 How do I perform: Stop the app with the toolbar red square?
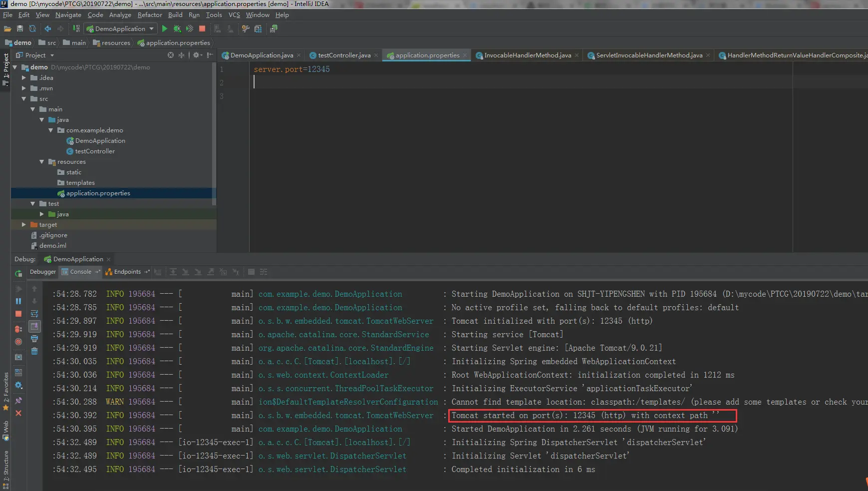202,29
